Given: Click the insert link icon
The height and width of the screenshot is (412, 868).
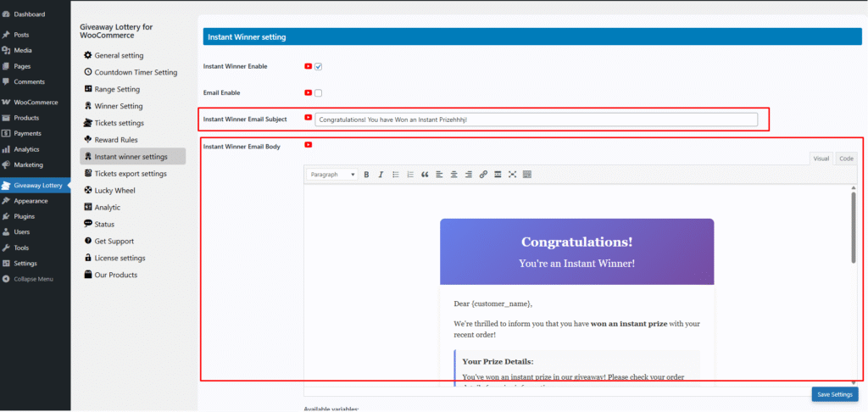Looking at the screenshot, I should point(483,175).
